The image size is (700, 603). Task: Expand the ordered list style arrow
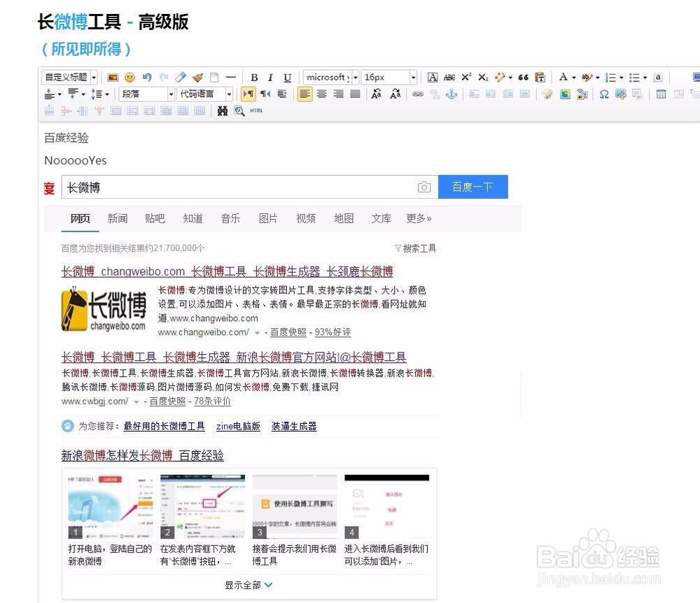(x=621, y=78)
